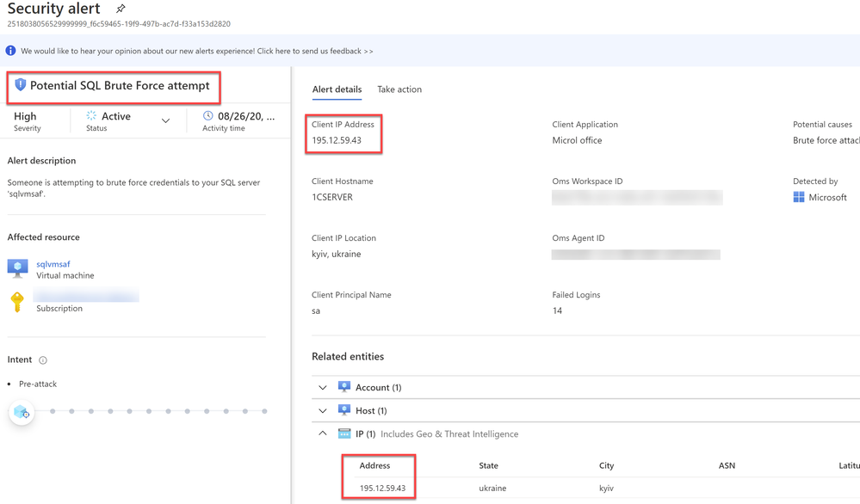860x504 pixels.
Task: Click the pin icon beside Security alert title
Action: tap(121, 9)
